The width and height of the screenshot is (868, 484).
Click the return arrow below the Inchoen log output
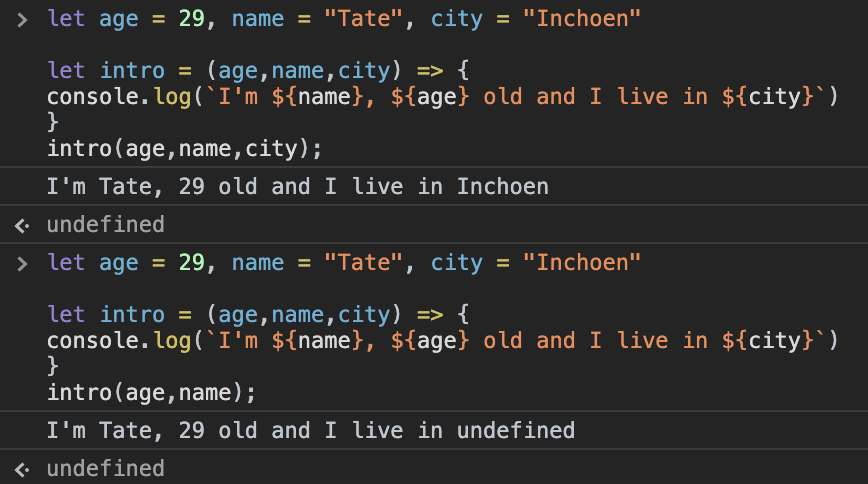[22, 225]
